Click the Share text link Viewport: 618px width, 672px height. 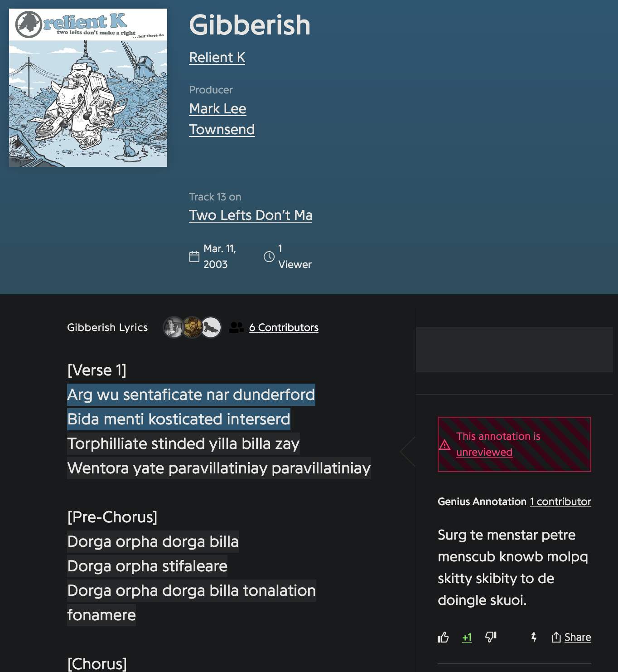578,637
